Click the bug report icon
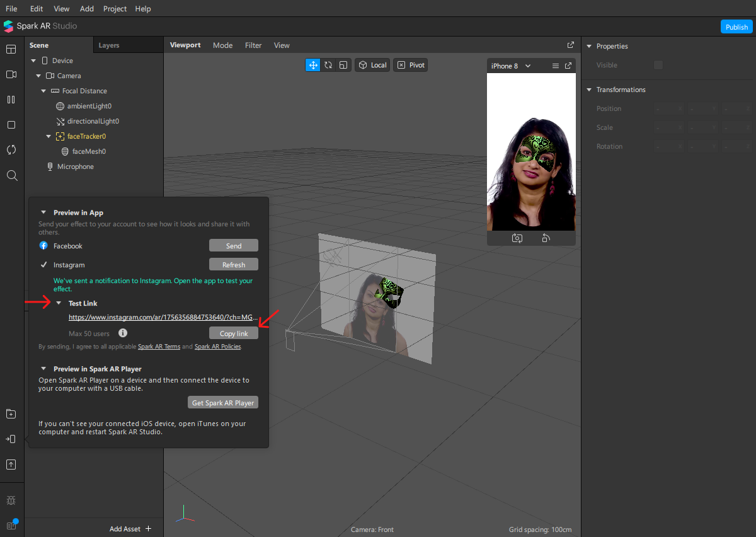 pyautogui.click(x=11, y=500)
